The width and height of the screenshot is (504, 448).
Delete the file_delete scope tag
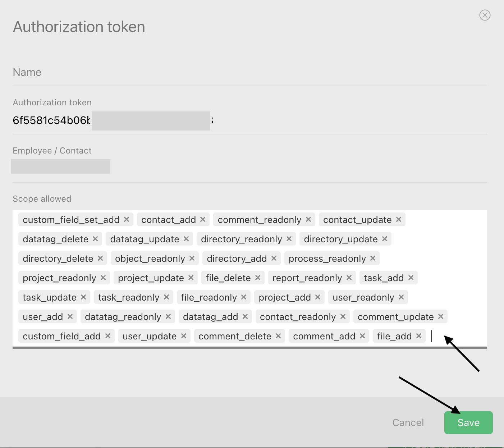click(258, 278)
